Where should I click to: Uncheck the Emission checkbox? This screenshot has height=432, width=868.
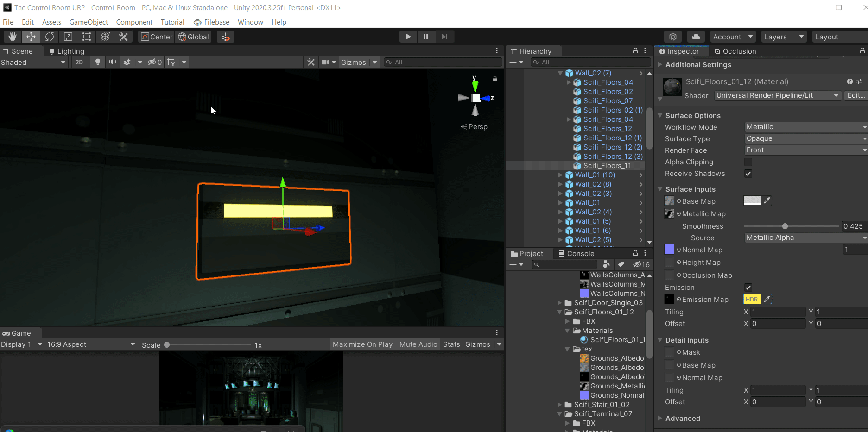coord(748,287)
